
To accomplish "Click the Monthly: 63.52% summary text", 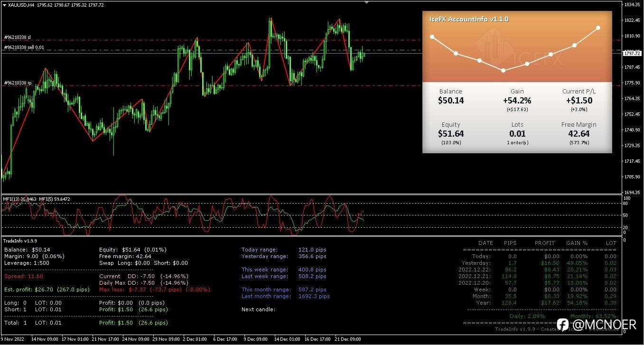I will (x=592, y=316).
